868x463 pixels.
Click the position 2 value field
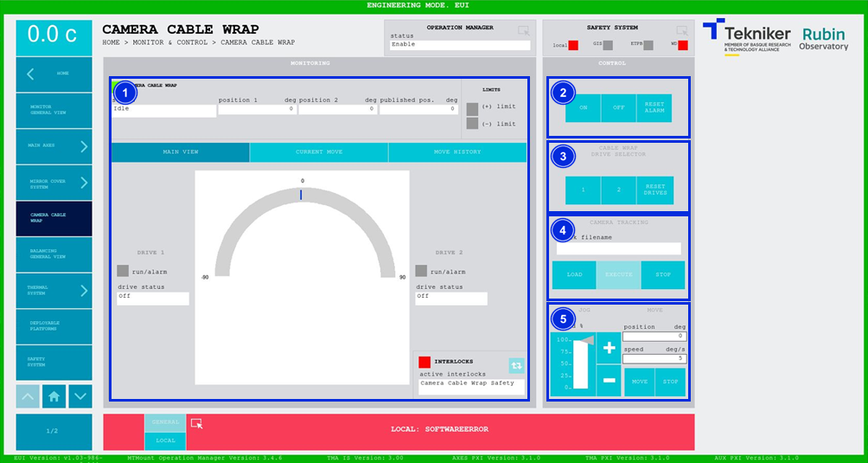point(338,110)
